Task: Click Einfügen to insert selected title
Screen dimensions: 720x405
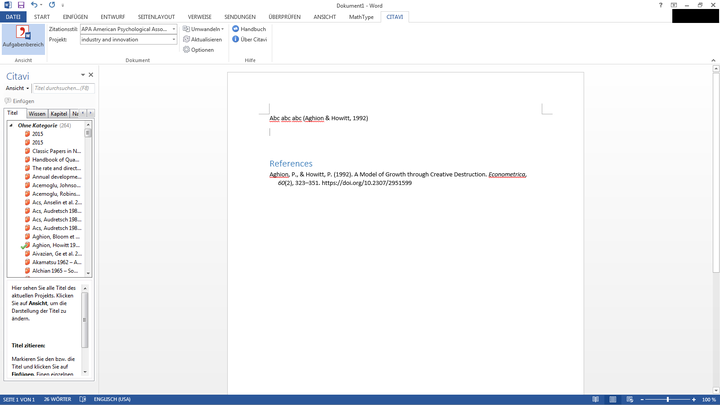Action: point(20,101)
